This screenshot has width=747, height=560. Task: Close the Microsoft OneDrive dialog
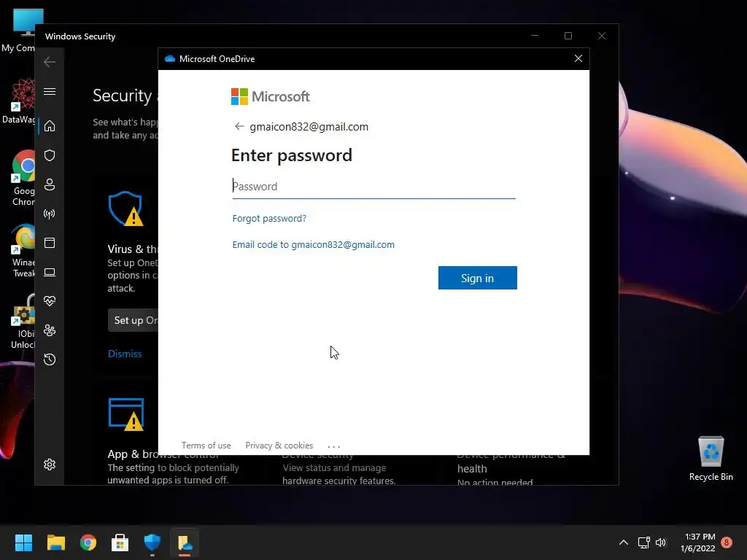(578, 58)
